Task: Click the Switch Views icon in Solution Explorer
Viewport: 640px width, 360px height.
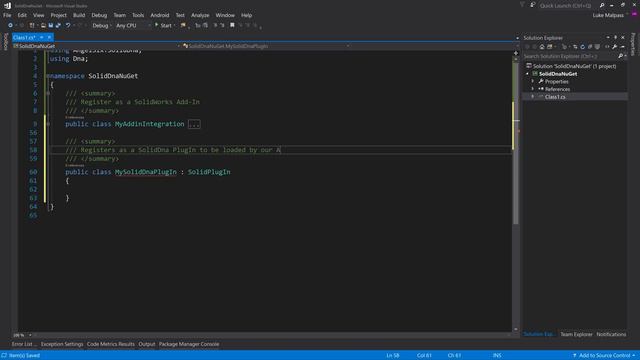Action: coord(550,47)
